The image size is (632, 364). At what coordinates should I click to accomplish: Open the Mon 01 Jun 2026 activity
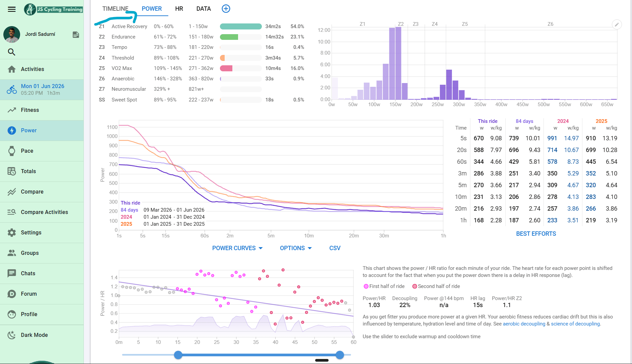tap(42, 89)
